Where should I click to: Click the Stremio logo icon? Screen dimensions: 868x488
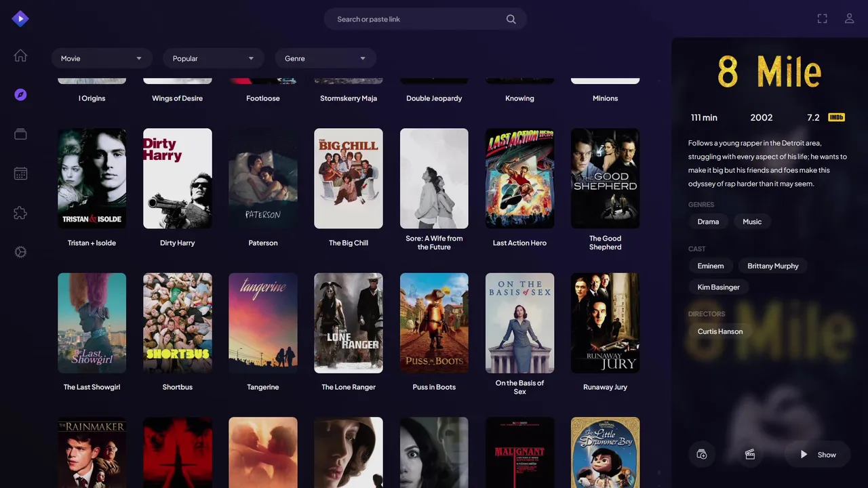click(20, 19)
